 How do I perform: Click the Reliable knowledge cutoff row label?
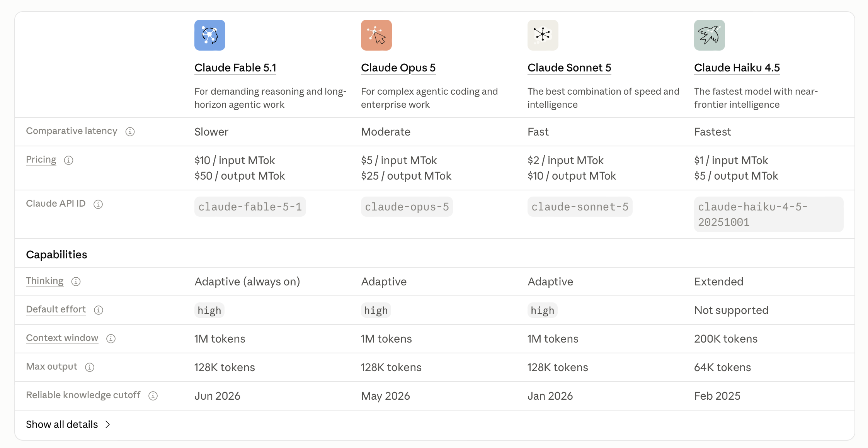coord(83,395)
